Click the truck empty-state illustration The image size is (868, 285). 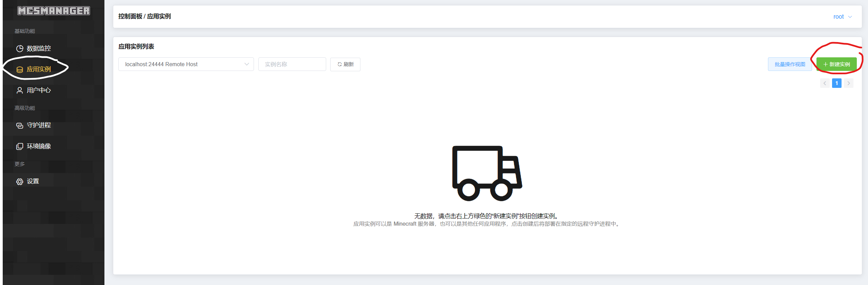[487, 173]
